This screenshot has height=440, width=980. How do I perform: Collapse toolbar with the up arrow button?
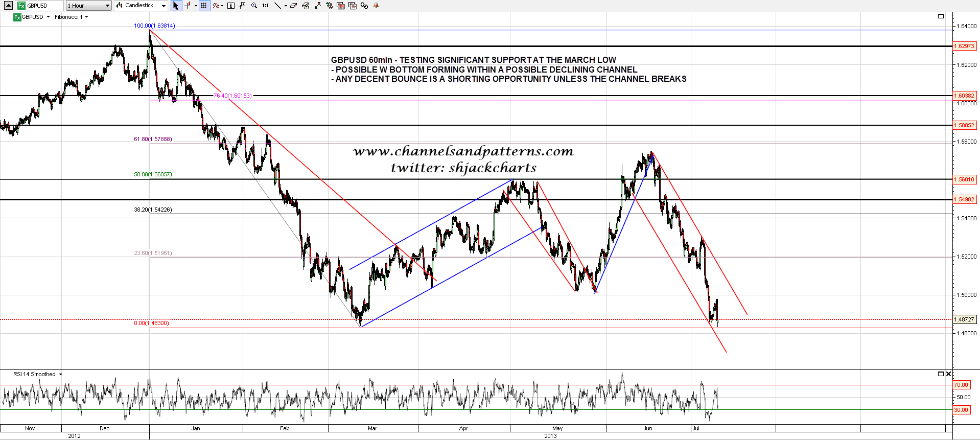coord(8,6)
